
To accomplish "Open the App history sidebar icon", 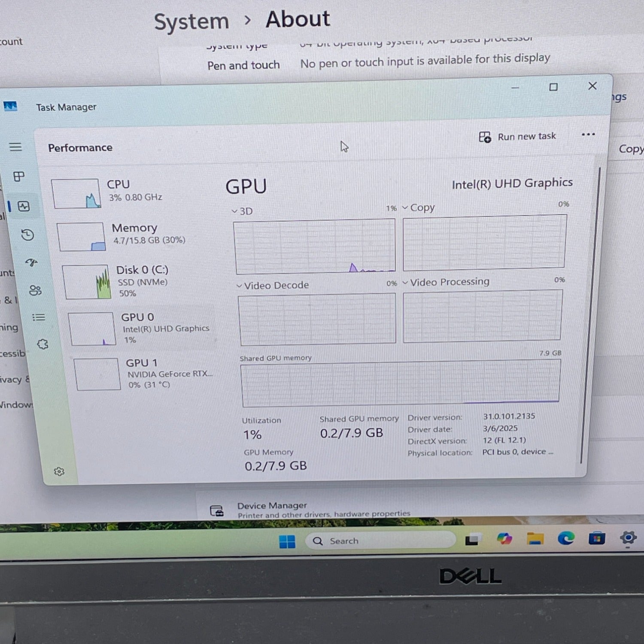I will (27, 235).
